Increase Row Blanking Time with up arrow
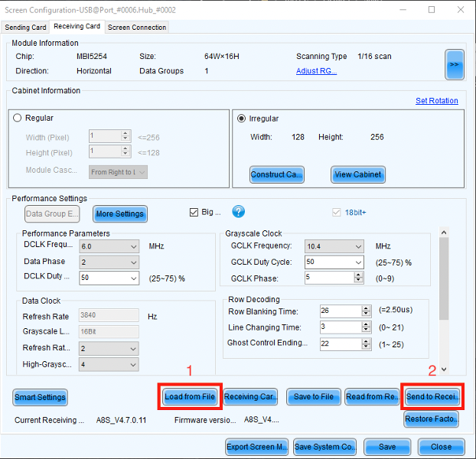The image size is (476, 459). click(x=366, y=308)
